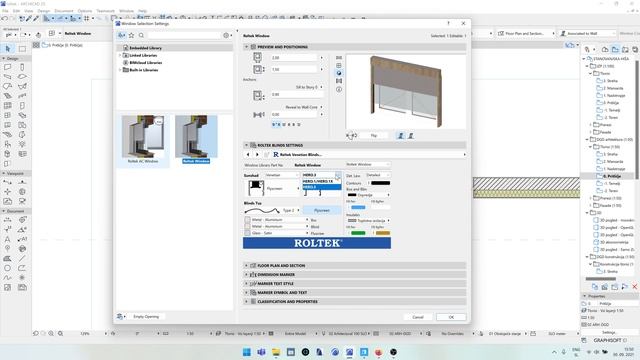Image resolution: width=640 pixels, height=360 pixels.
Task: Click the pipette icon in the main toolbar
Action: coord(29,18)
